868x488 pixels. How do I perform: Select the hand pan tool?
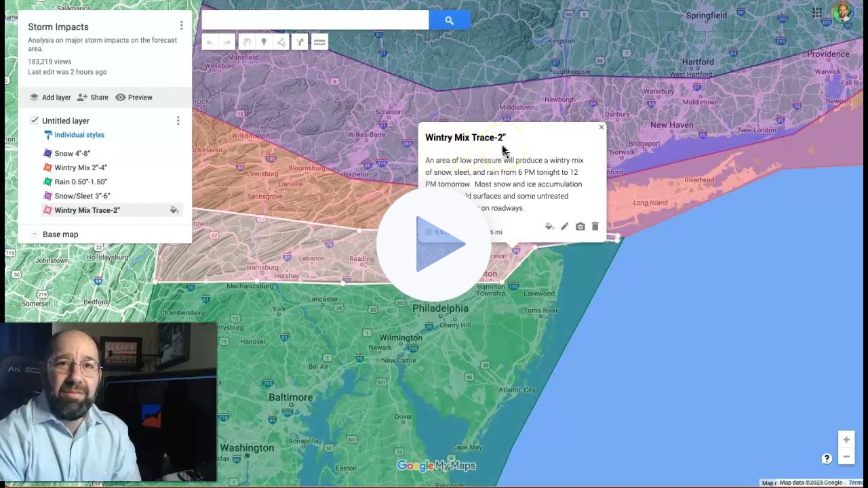click(x=247, y=42)
